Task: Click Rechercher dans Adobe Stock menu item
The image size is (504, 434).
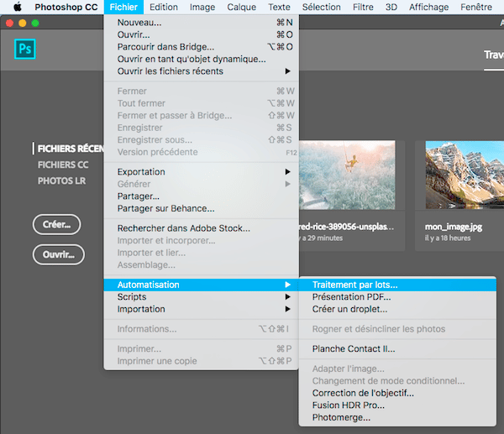Action: (183, 228)
